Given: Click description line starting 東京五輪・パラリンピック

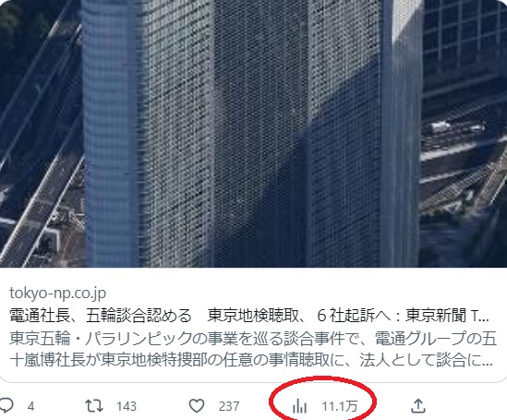Looking at the screenshot, I should click(x=253, y=338).
